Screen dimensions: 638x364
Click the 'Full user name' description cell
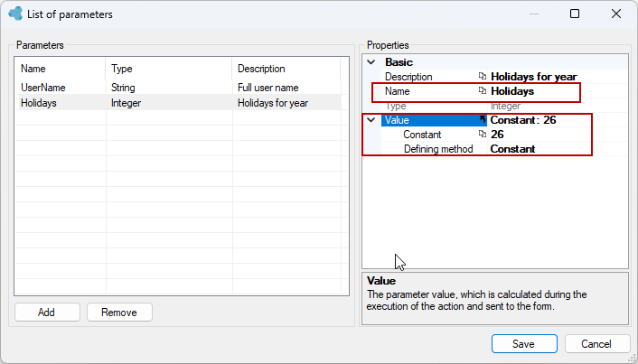click(268, 88)
